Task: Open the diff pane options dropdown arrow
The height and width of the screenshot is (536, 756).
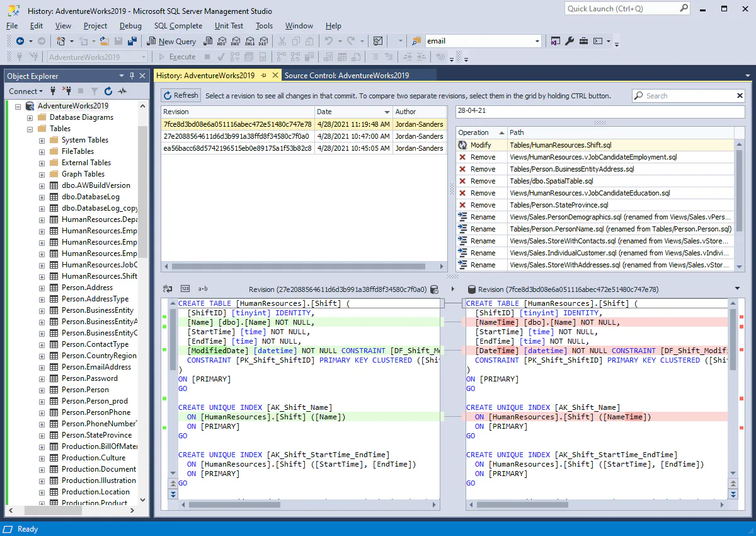Action: pos(738,289)
